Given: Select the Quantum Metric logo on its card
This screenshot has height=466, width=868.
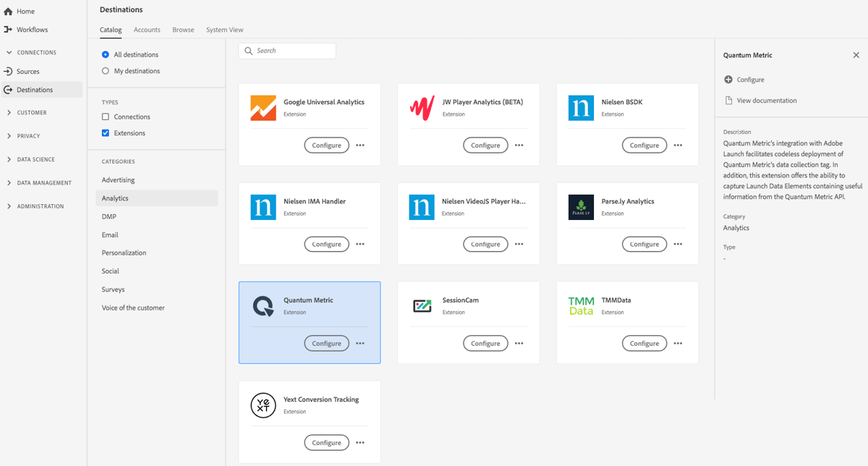Looking at the screenshot, I should pos(263,306).
